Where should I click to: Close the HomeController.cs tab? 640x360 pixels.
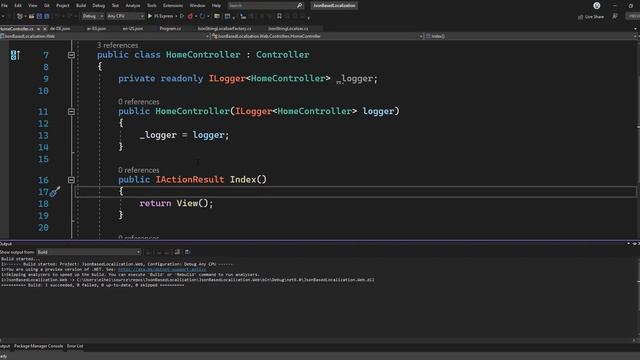pyautogui.click(x=44, y=29)
